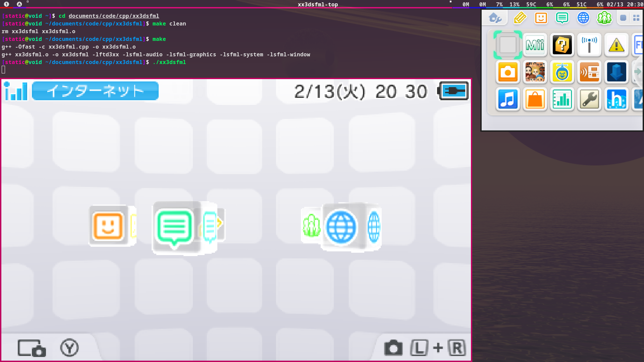Open the Home Menu Settings wrench-house icon

(495, 18)
